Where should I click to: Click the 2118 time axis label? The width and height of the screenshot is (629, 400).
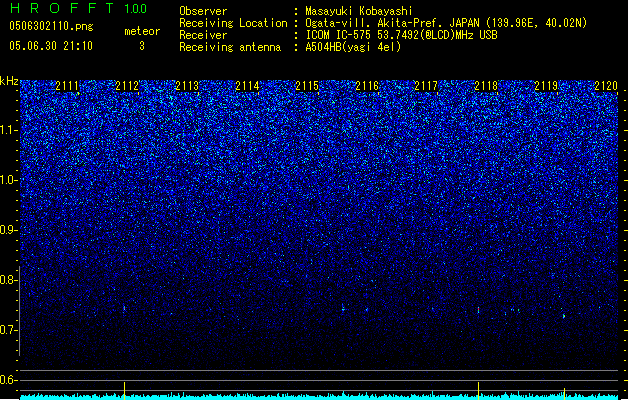pyautogui.click(x=486, y=86)
